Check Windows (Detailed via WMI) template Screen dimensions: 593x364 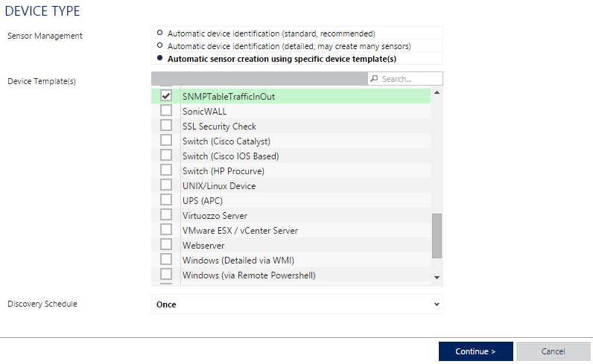pos(165,260)
